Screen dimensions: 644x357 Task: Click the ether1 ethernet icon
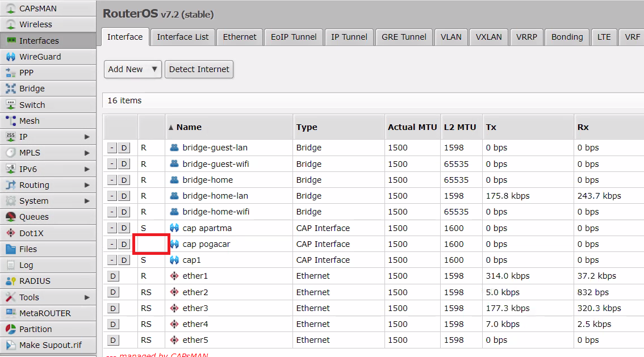click(174, 276)
